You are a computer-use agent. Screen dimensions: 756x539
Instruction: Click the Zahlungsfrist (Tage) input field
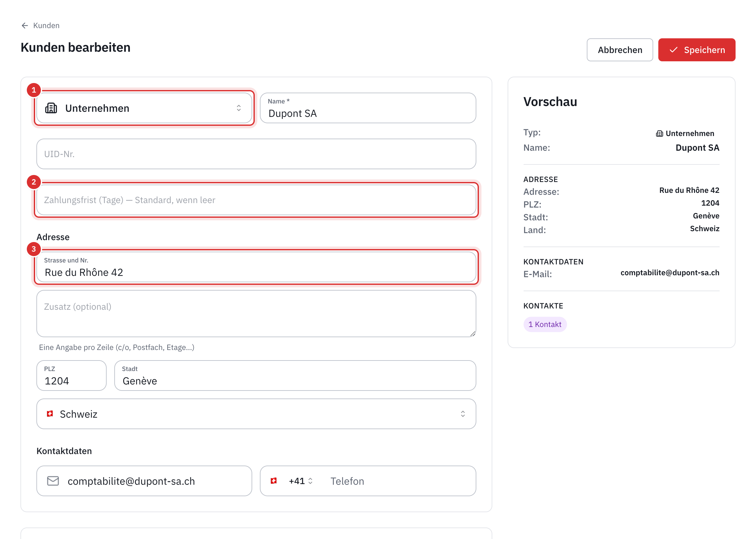[256, 200]
